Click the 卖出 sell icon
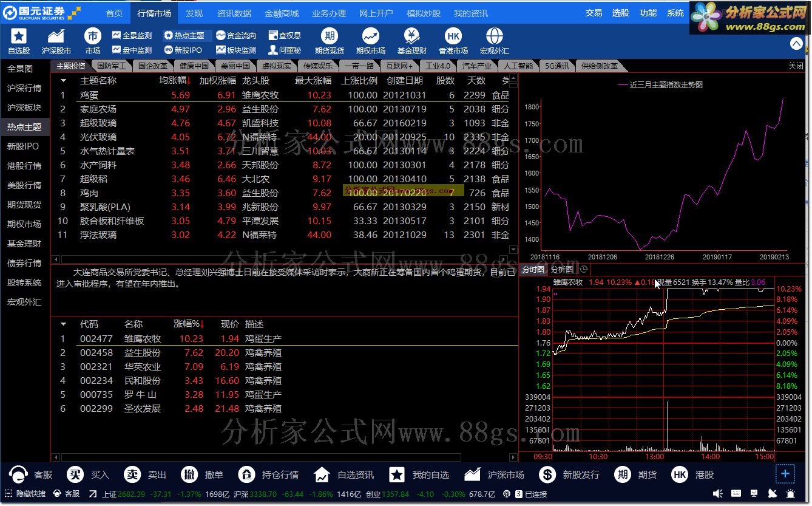 pyautogui.click(x=132, y=474)
